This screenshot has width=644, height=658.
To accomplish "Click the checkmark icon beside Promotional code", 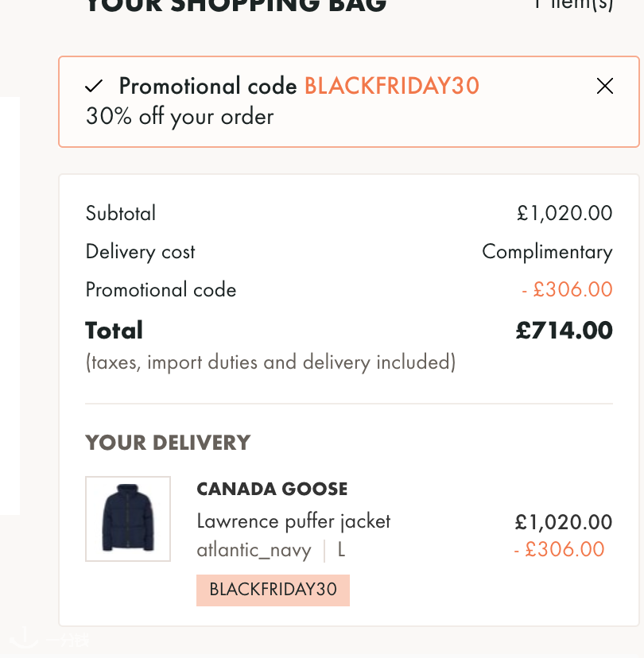I will point(95,86).
